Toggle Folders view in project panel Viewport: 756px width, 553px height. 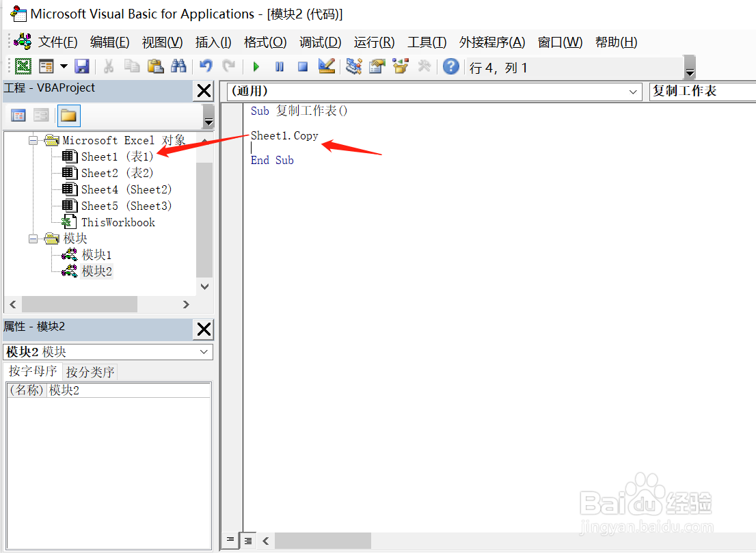[x=68, y=116]
